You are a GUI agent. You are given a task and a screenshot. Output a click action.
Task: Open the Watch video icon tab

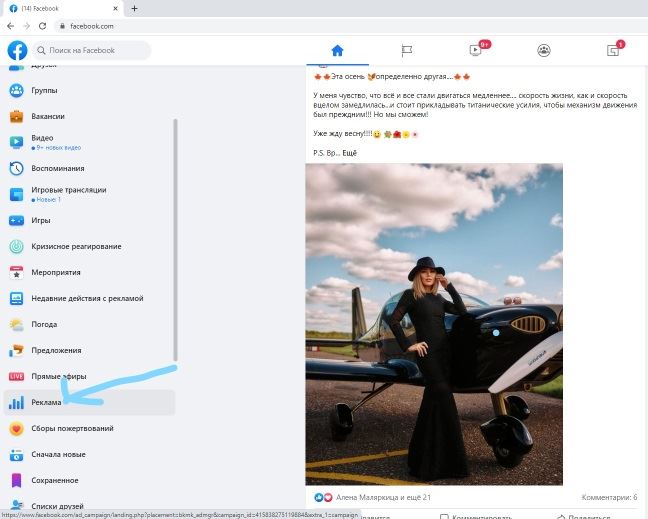pyautogui.click(x=476, y=50)
